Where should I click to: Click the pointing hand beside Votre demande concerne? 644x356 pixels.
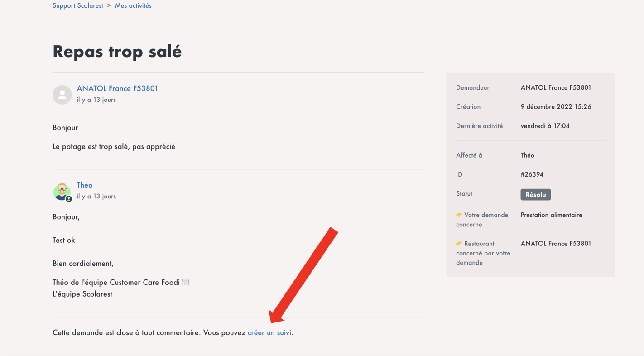[459, 215]
